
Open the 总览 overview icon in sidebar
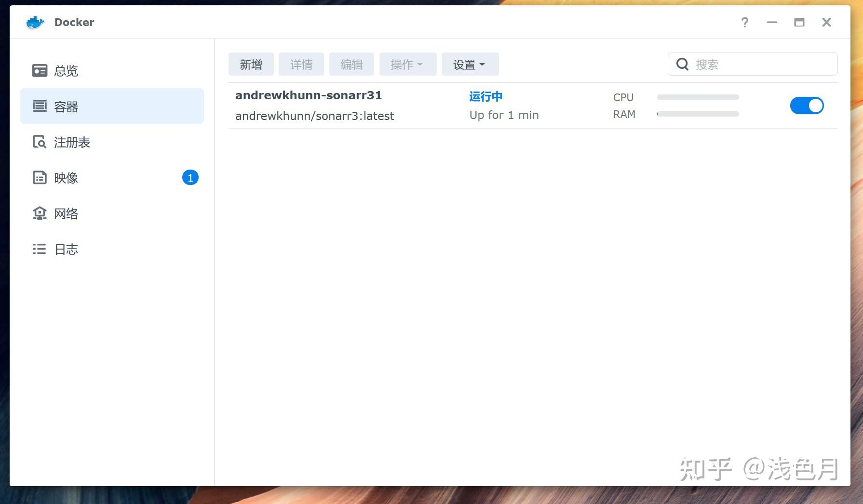point(40,71)
